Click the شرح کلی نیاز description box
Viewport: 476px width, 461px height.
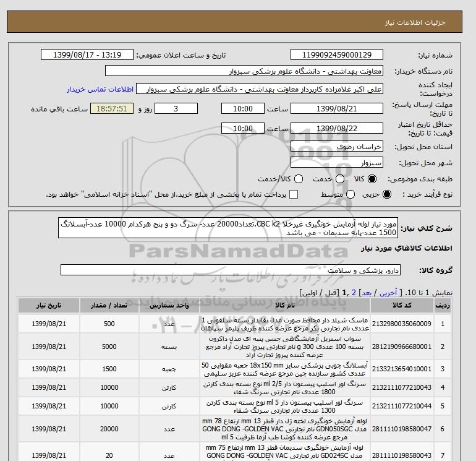tap(228, 228)
